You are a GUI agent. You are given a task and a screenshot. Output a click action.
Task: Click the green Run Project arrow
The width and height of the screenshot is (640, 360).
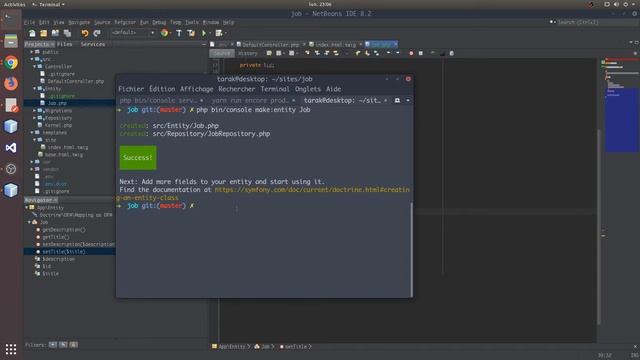click(x=204, y=33)
